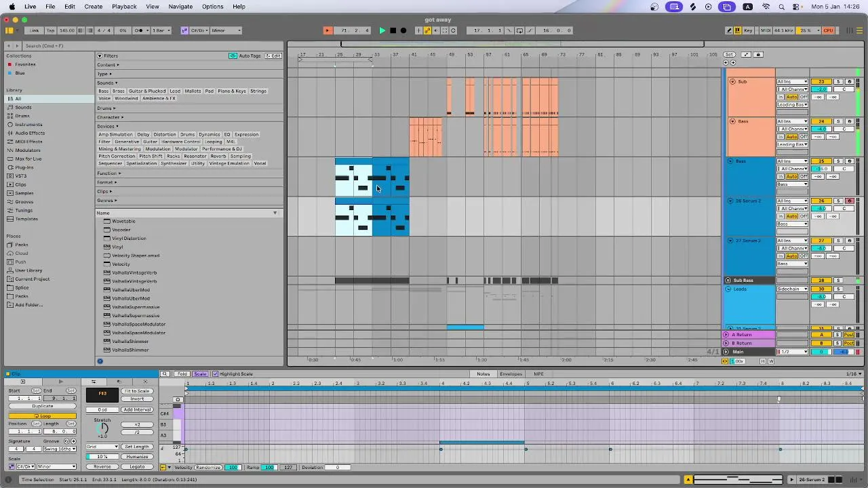Open the Sub track All Ins dropdown
This screenshot has width=868, height=488.
(792, 81)
